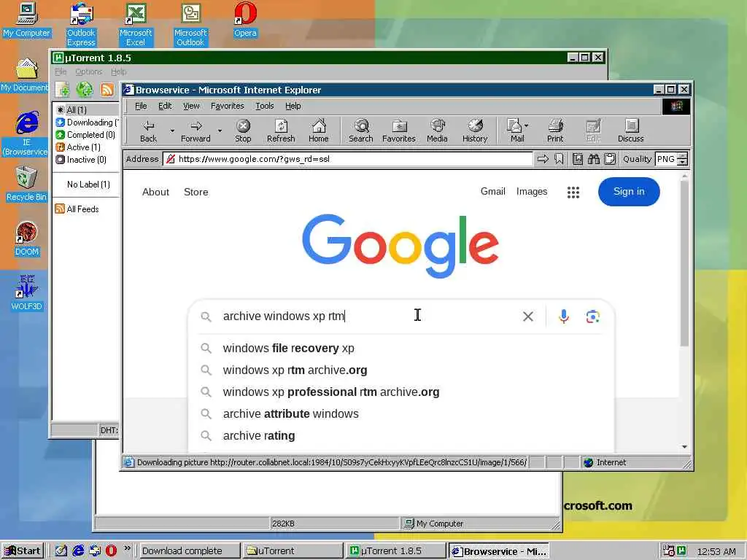This screenshot has height=560, width=747.
Task: Open the Tools menu in Internet Explorer
Action: tap(264, 106)
